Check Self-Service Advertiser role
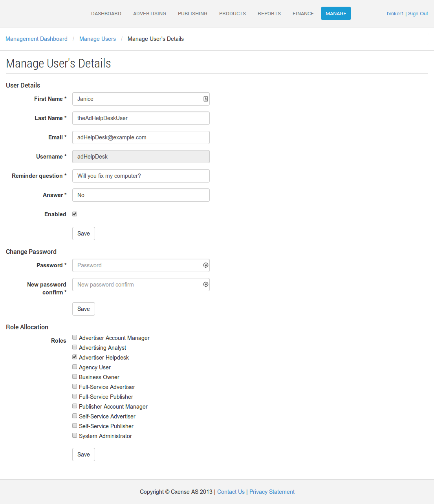Viewport: 434px width, 504px height. [75, 416]
